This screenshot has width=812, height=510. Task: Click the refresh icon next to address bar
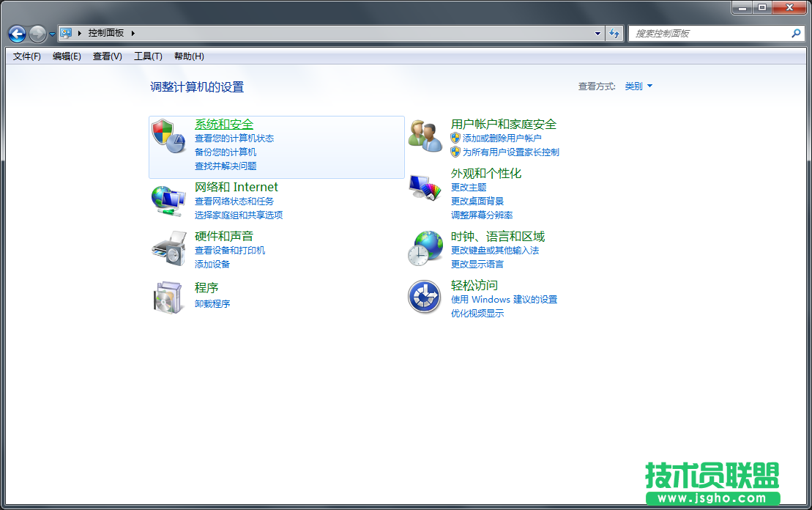click(x=615, y=33)
